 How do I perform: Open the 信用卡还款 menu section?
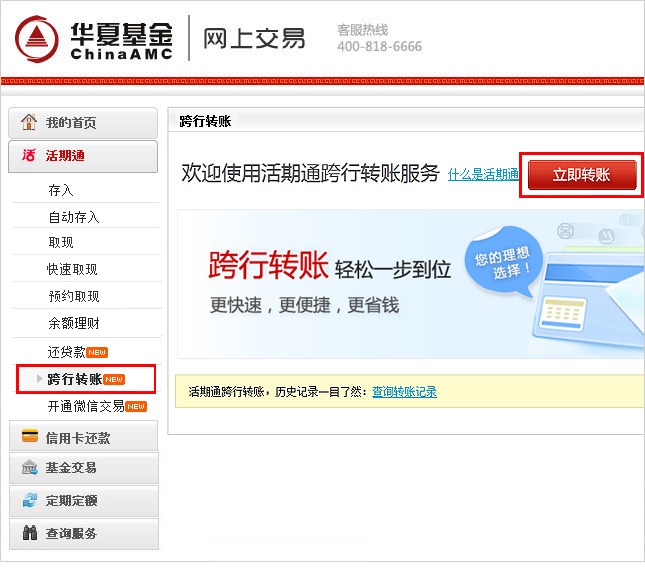(x=84, y=436)
